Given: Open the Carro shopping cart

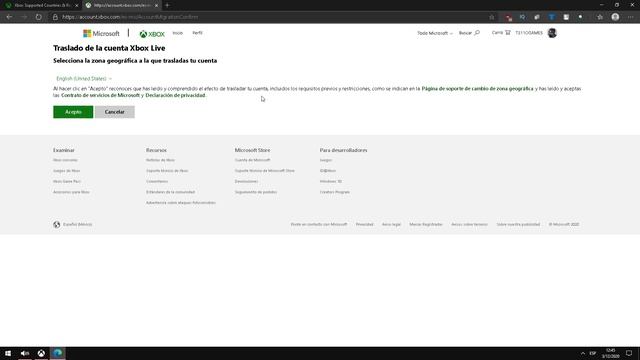Looking at the screenshot, I should click(501, 32).
